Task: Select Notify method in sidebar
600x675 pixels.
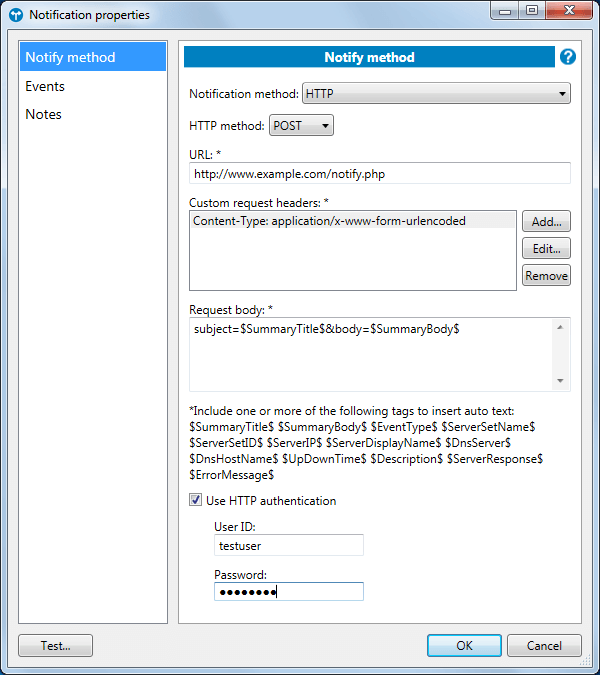Action: click(x=93, y=57)
